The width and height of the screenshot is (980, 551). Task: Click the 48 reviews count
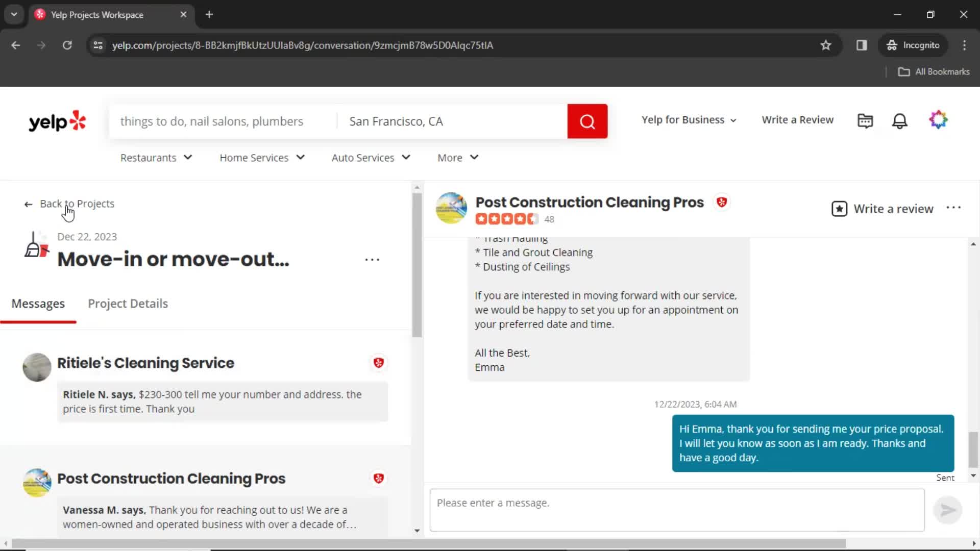click(x=549, y=219)
